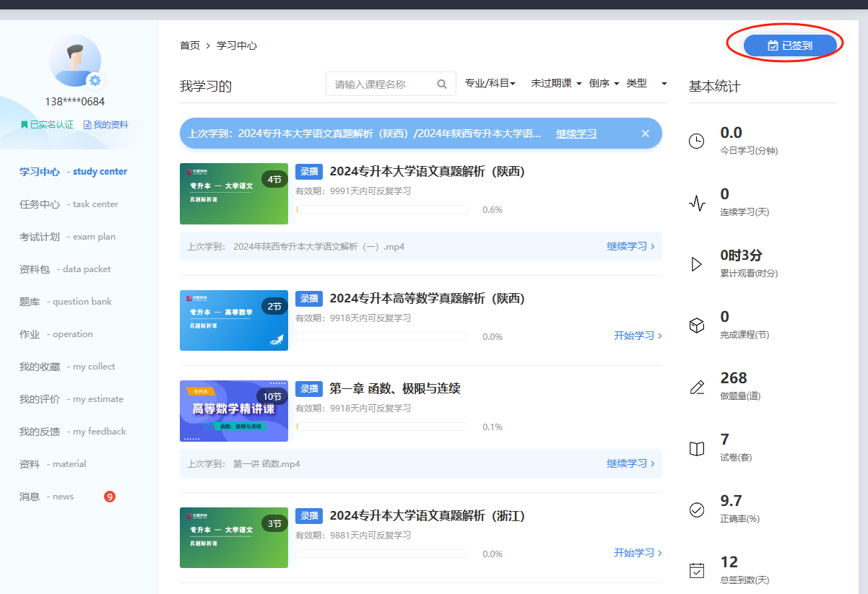
Task: Click the course name search input field
Action: click(x=383, y=84)
